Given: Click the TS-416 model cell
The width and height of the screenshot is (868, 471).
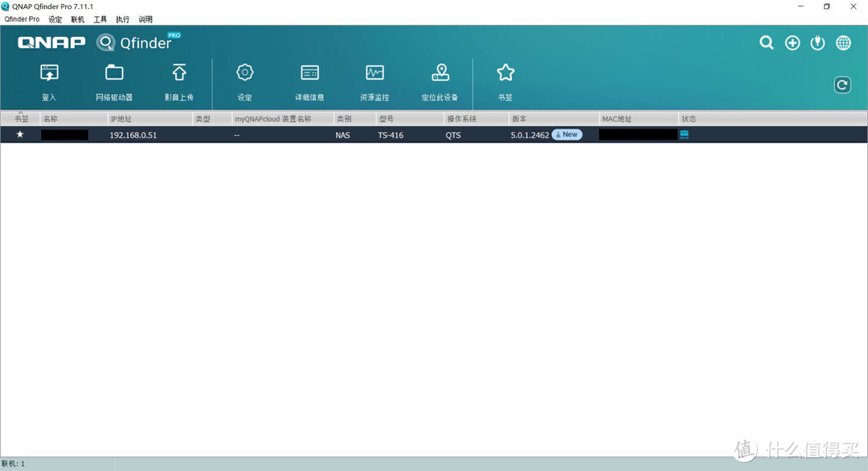Looking at the screenshot, I should pos(391,135).
